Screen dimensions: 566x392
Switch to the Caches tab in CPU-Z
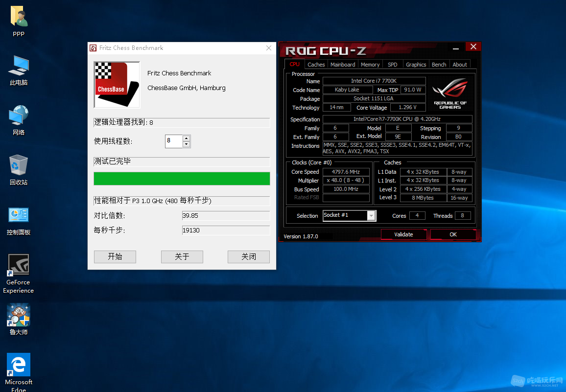pos(316,65)
